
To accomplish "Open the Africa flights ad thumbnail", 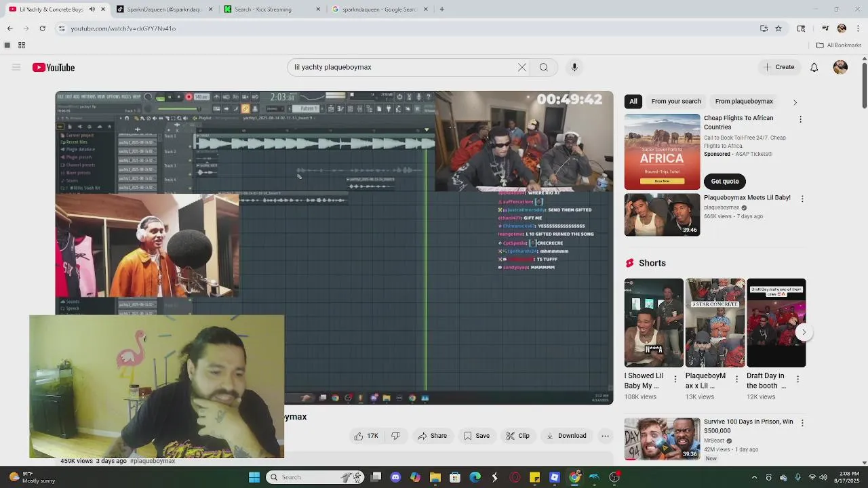I will [662, 152].
